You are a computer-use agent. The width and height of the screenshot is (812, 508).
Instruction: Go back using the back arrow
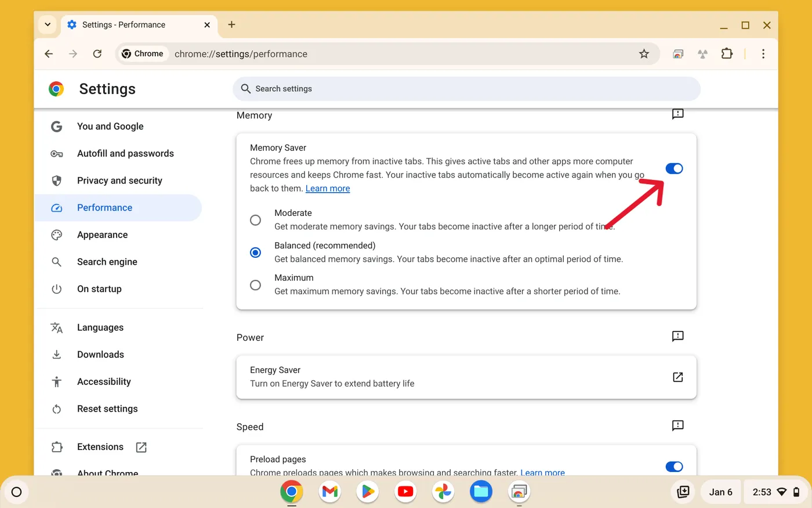(49, 54)
